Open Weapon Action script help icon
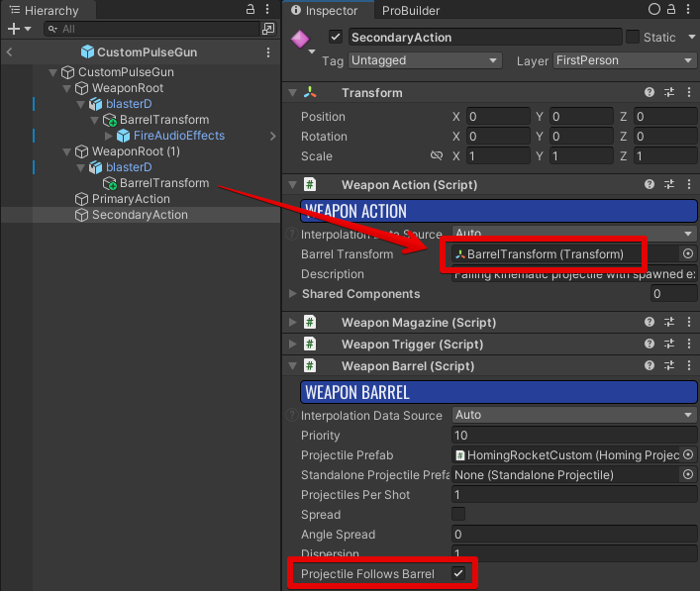This screenshot has width=700, height=593. pos(650,184)
